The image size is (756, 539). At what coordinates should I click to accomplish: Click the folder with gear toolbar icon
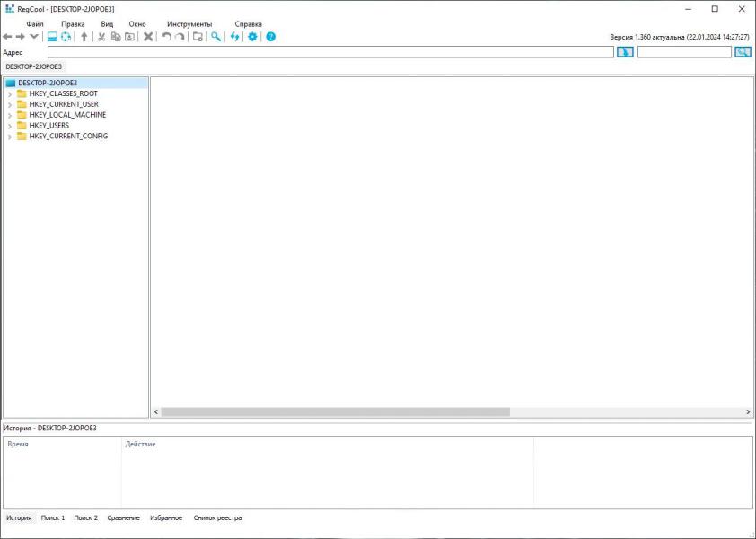click(198, 37)
